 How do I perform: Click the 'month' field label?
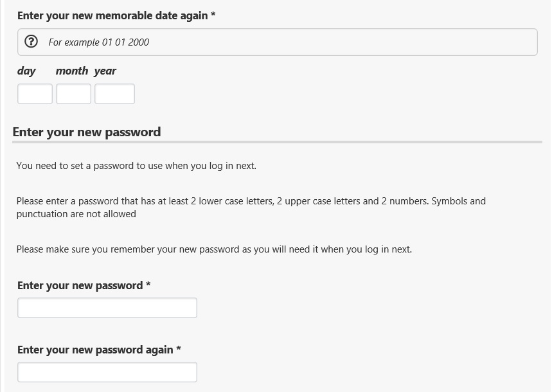click(72, 71)
